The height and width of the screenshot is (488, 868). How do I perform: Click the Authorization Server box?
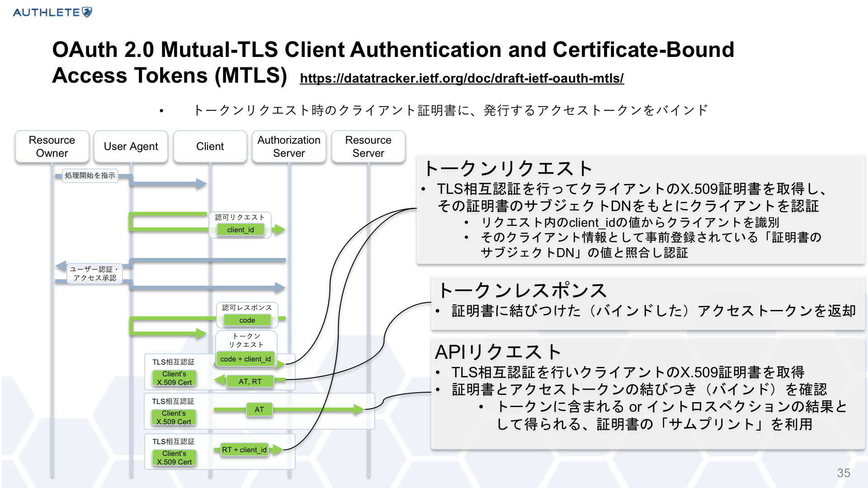289,146
